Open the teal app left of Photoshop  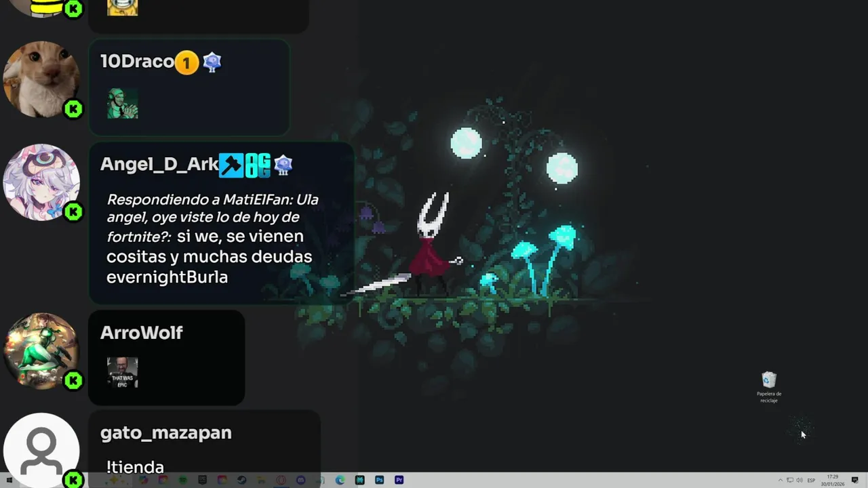pos(359,480)
